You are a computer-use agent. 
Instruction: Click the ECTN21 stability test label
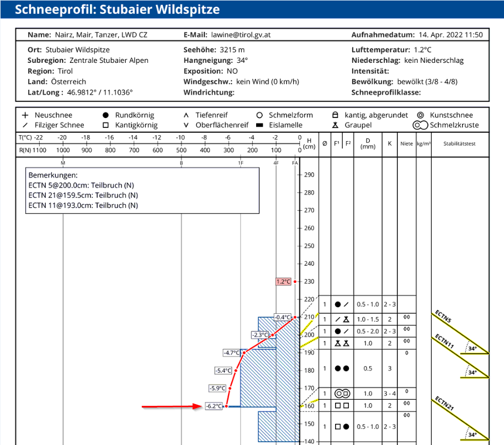coord(444,404)
